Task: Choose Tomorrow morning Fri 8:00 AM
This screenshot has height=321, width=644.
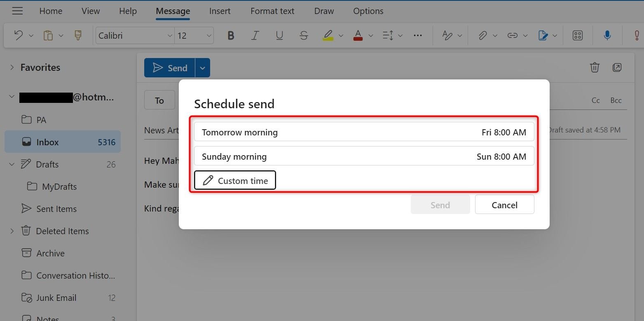Action: [364, 133]
